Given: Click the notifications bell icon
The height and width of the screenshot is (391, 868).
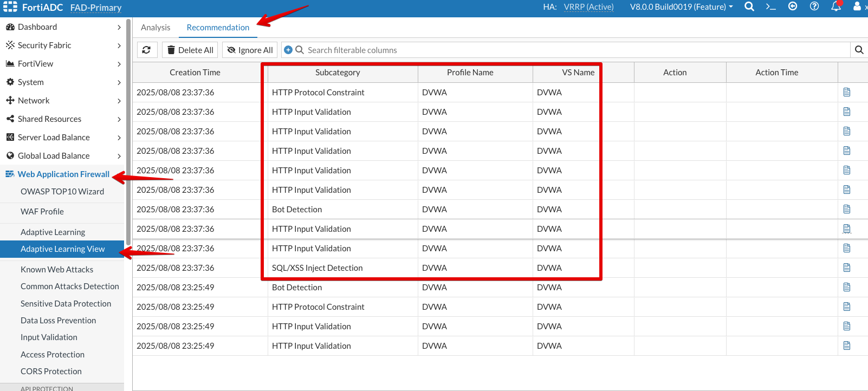Looking at the screenshot, I should [836, 6].
